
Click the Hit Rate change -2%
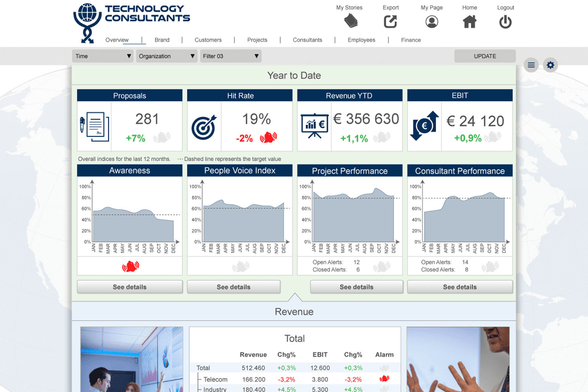(x=244, y=138)
